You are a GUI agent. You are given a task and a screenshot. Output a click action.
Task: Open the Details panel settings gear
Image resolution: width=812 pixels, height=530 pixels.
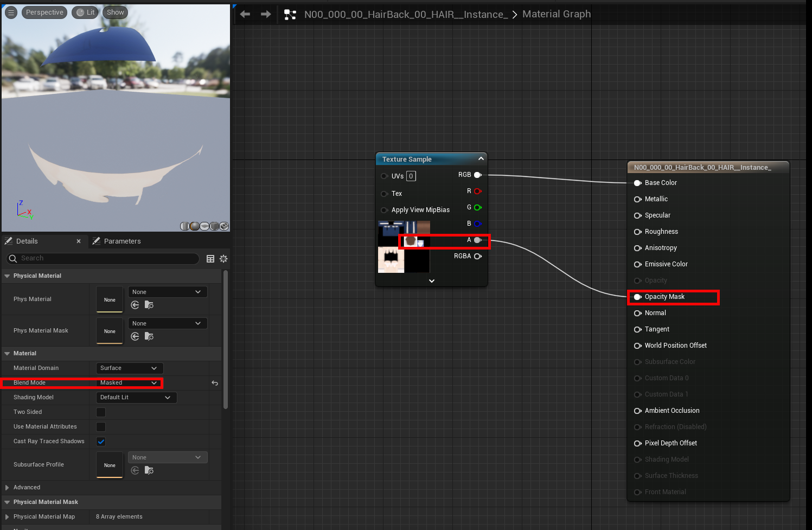click(x=223, y=259)
